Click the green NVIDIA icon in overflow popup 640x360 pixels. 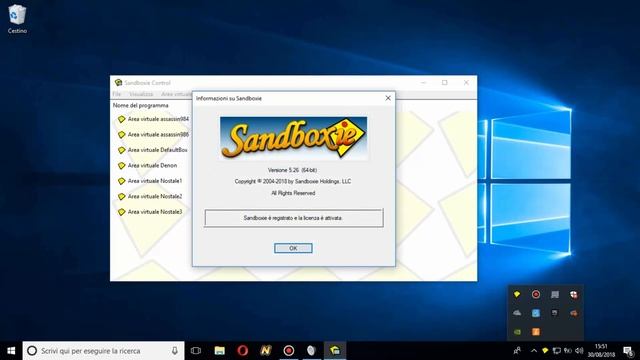pyautogui.click(x=517, y=332)
